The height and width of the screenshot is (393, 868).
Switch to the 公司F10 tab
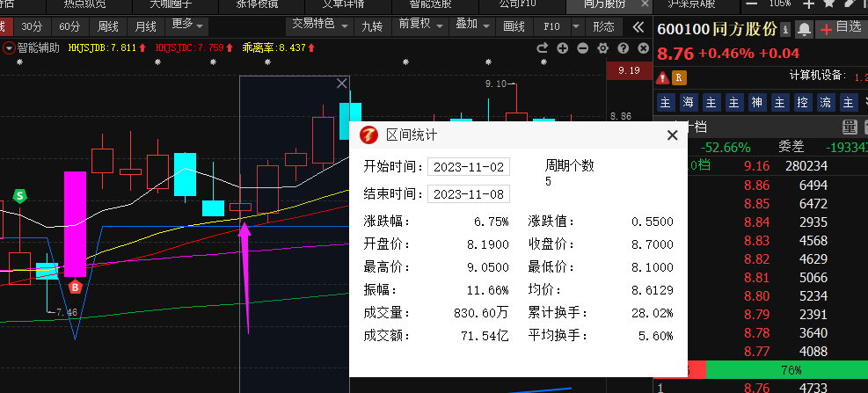pos(518,4)
